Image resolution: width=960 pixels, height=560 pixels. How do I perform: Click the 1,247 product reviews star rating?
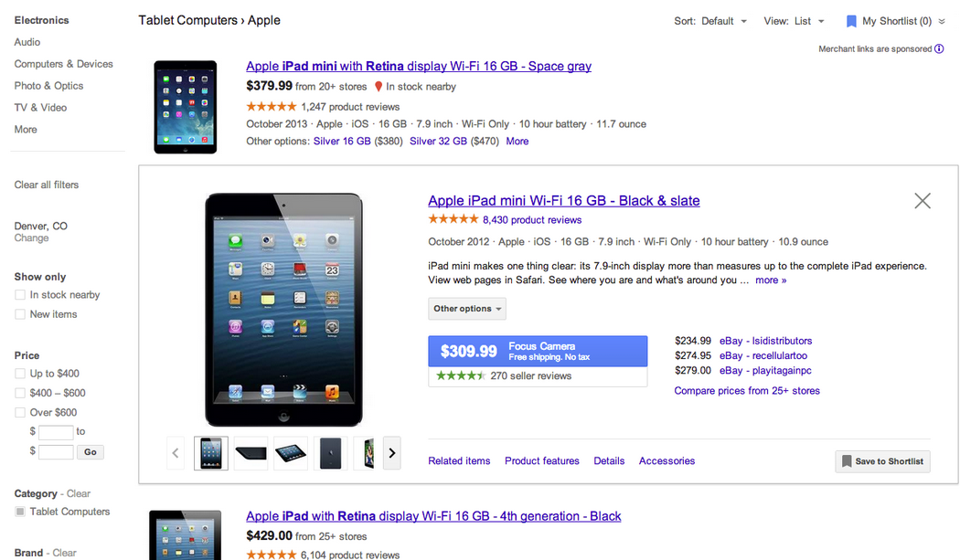(x=272, y=107)
